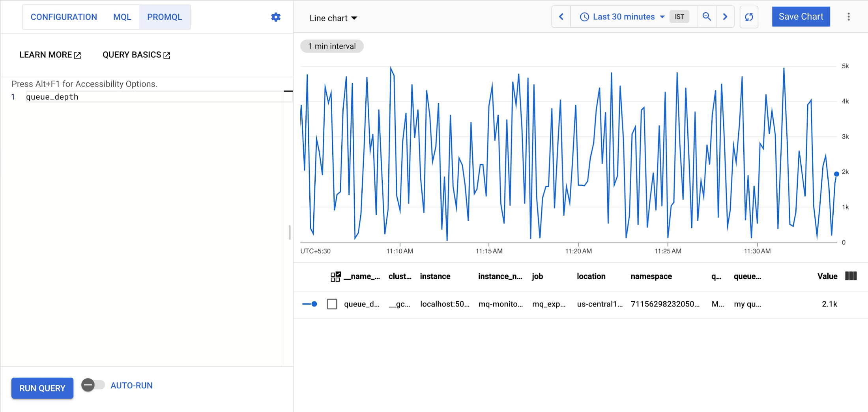This screenshot has width=868, height=412.
Task: Click the 2.1k value cell
Action: 829,304
